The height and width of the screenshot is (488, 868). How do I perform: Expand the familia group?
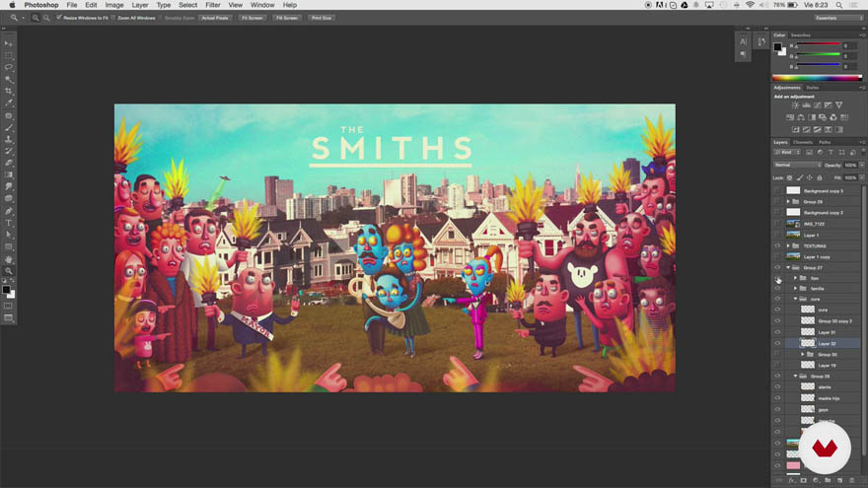click(795, 288)
